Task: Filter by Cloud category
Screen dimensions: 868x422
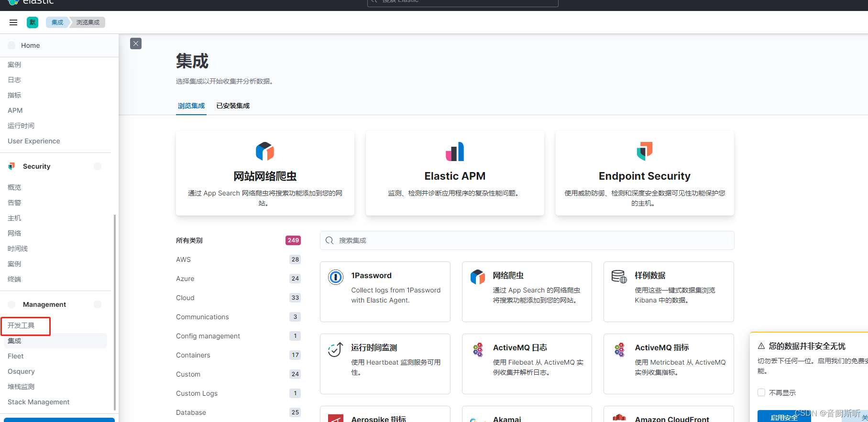Action: 238,298
